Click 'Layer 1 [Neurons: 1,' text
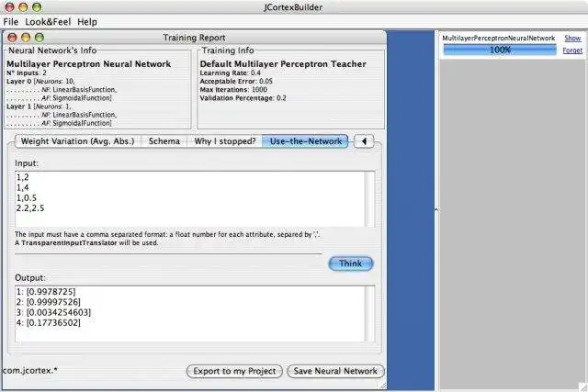 [39, 106]
